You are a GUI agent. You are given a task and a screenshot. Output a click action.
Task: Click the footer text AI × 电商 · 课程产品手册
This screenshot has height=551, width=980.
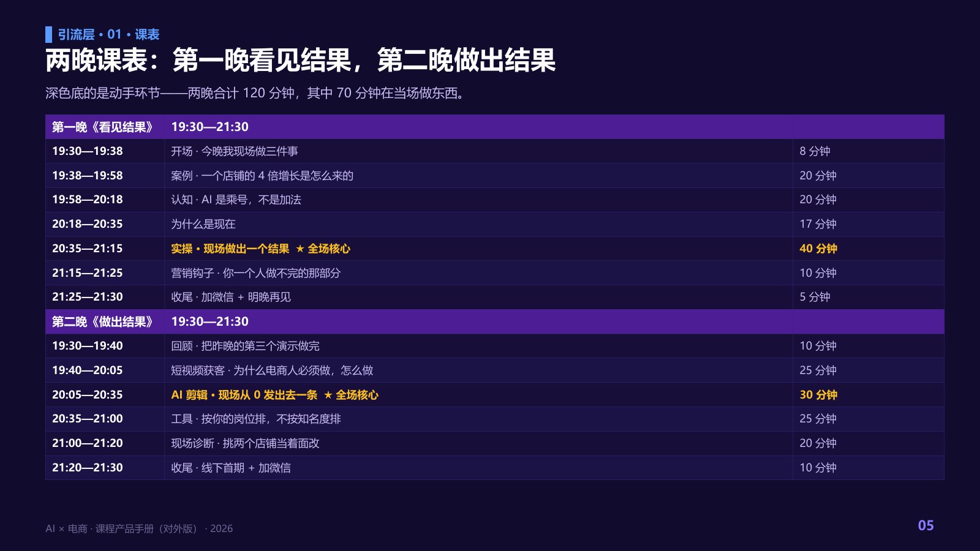100,528
